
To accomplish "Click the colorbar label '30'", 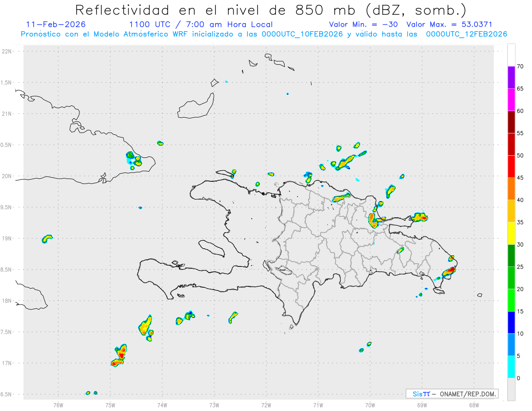I will (x=520, y=244).
